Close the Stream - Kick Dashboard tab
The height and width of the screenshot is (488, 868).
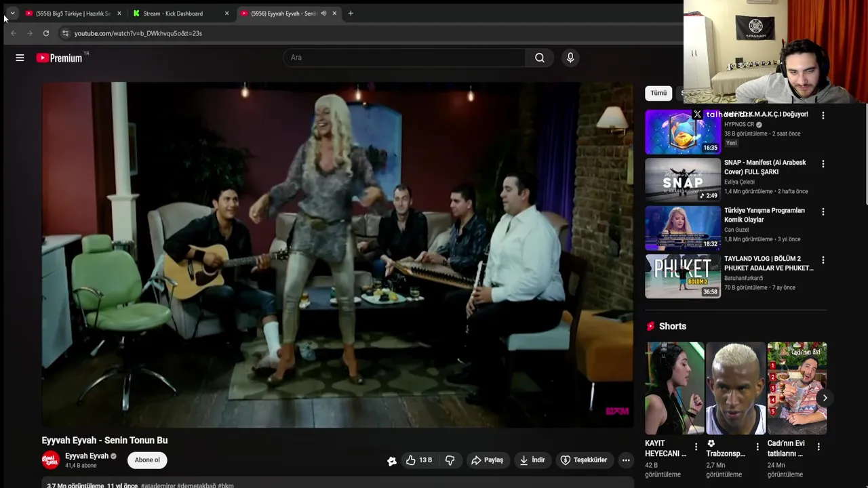point(226,13)
